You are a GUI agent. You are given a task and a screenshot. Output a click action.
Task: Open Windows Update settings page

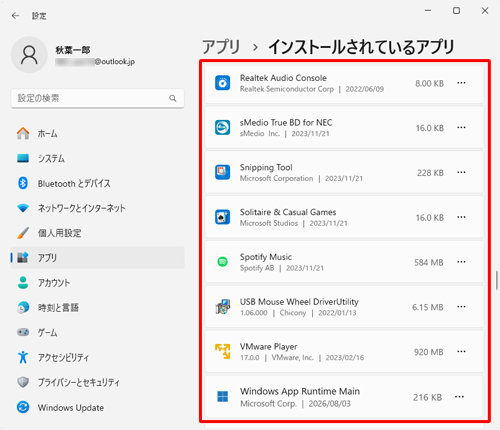tap(97, 407)
